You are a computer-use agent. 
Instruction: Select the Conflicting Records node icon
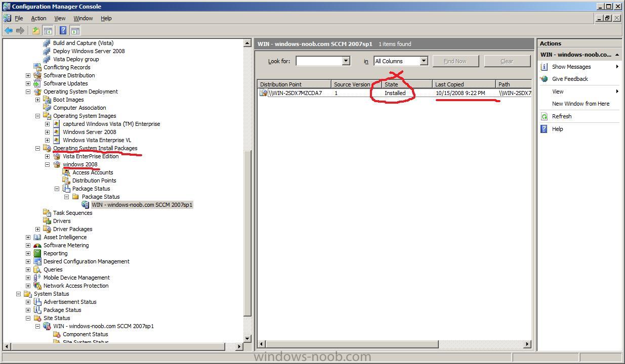[37, 67]
